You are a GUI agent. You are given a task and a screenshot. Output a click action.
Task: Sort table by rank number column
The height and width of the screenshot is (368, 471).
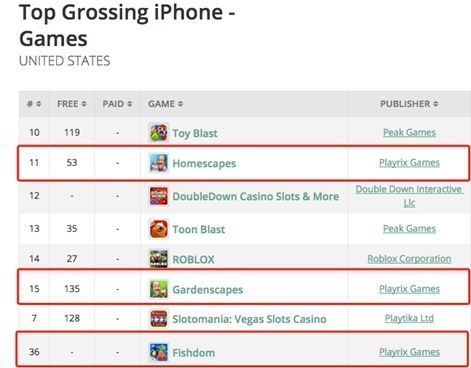tap(34, 104)
